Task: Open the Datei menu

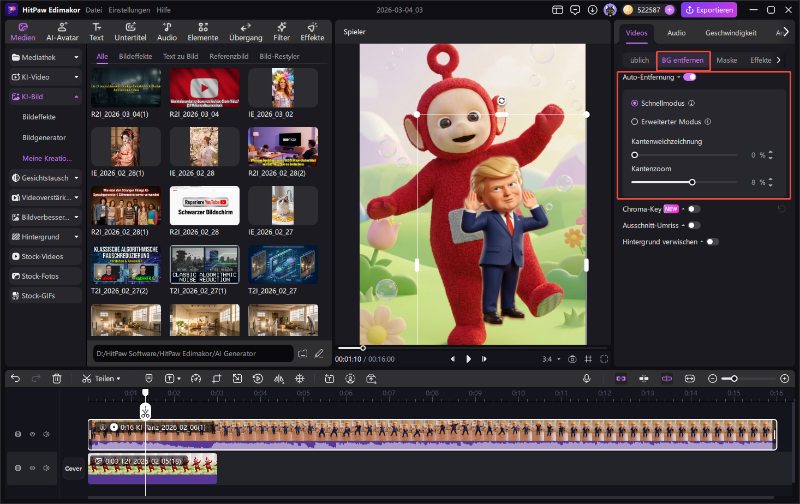Action: click(94, 10)
